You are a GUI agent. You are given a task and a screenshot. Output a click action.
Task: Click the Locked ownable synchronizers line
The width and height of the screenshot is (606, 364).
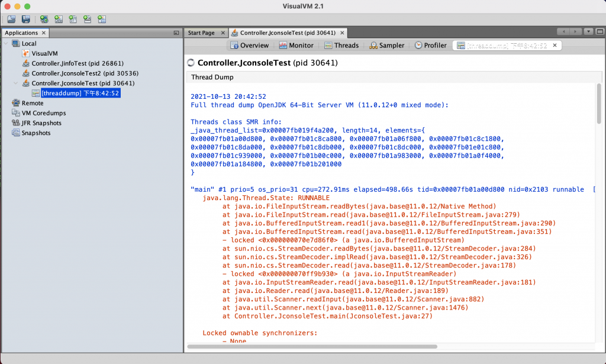(260, 333)
